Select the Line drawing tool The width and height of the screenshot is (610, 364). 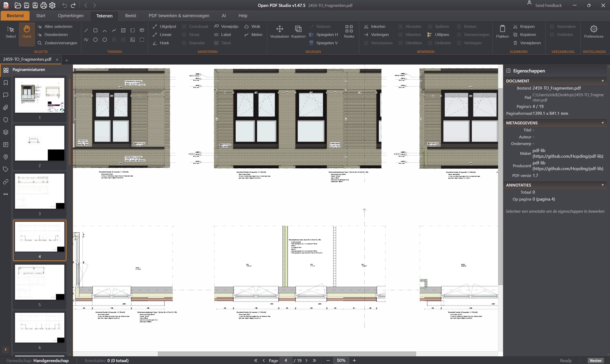[86, 30]
